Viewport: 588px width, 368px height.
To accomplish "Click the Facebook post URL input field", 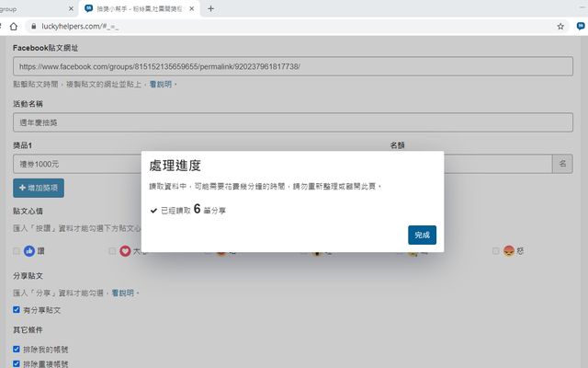I will click(293, 66).
